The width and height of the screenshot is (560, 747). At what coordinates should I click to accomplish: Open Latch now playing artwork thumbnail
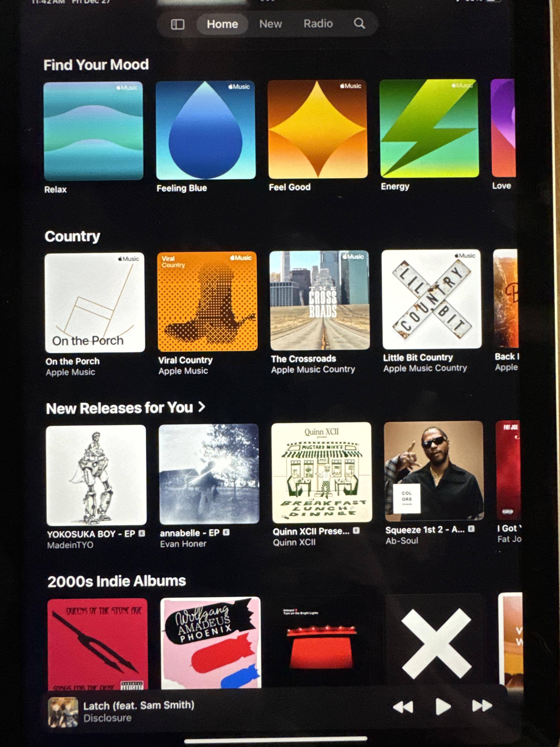63,713
